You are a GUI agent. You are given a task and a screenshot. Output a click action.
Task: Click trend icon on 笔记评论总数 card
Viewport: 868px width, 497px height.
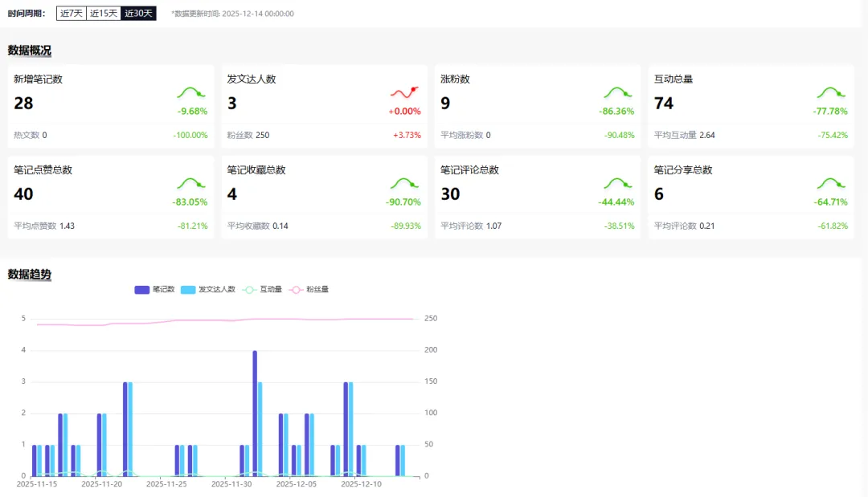(618, 184)
